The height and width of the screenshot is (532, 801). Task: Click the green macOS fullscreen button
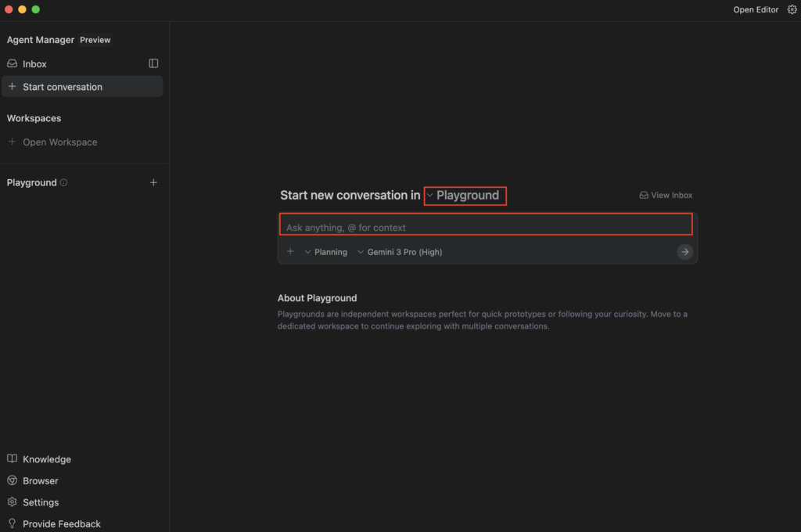36,9
